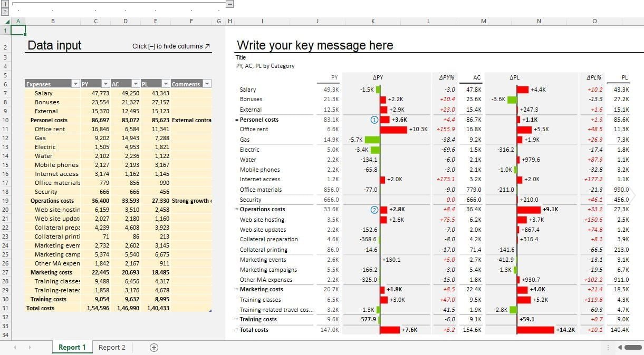The width and height of the screenshot is (644, 355).
Task: Click the row outline level 1 button
Action: 4,3
